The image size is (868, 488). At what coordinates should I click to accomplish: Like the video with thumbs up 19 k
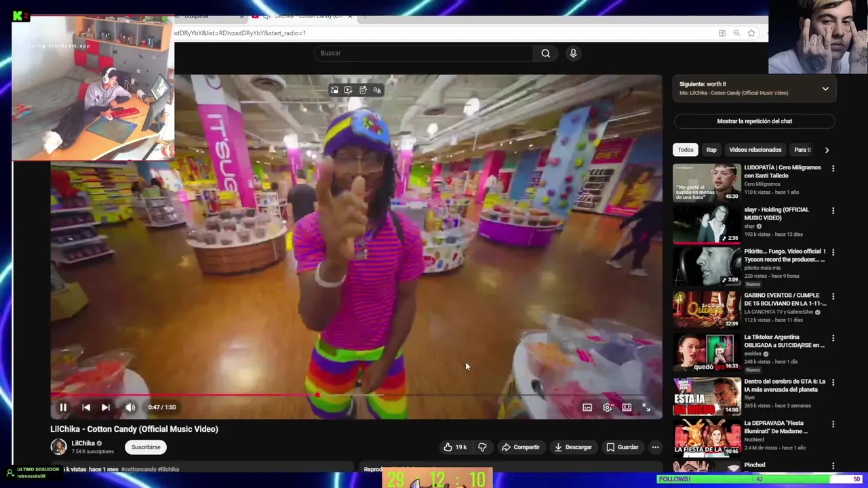tap(455, 447)
